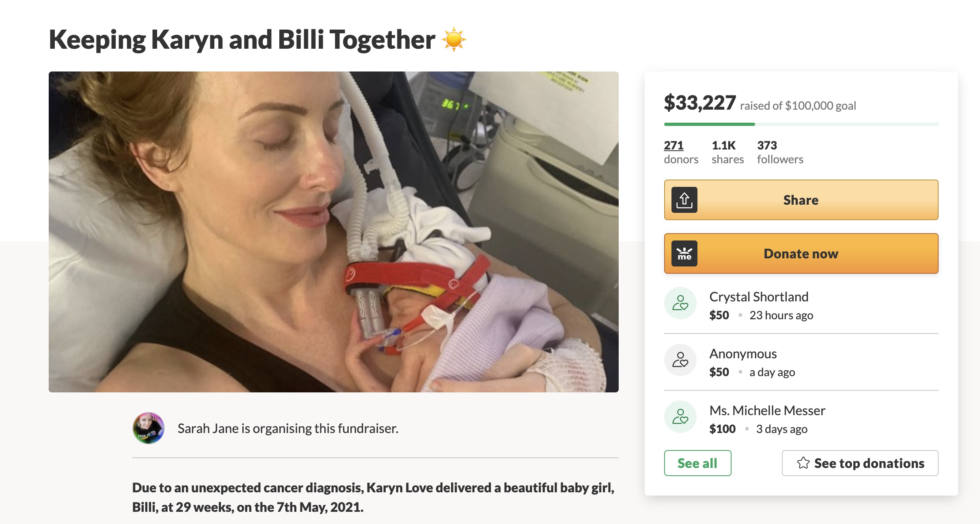Screen dimensions: 980x524
Task: Click the 1.1K shares count
Action: 723,145
